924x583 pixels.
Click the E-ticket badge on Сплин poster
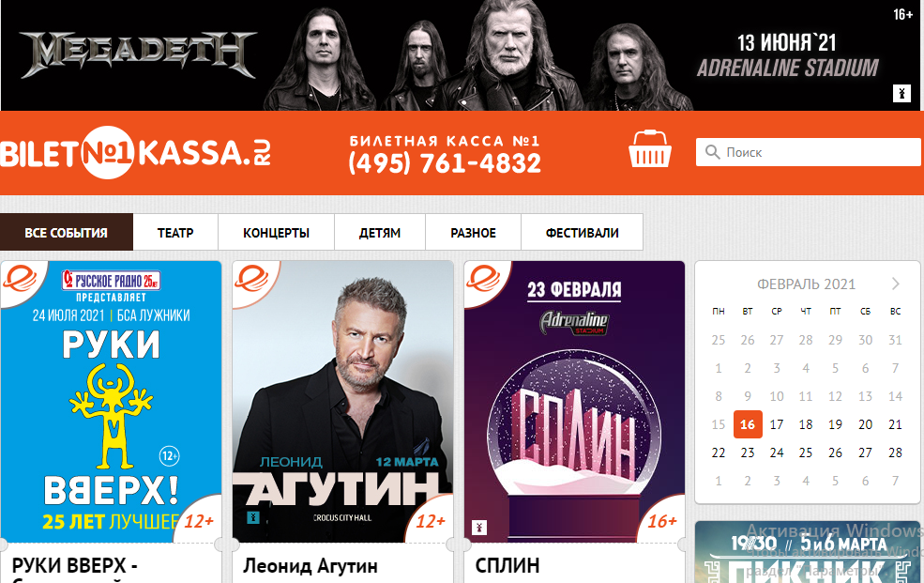coord(483,278)
